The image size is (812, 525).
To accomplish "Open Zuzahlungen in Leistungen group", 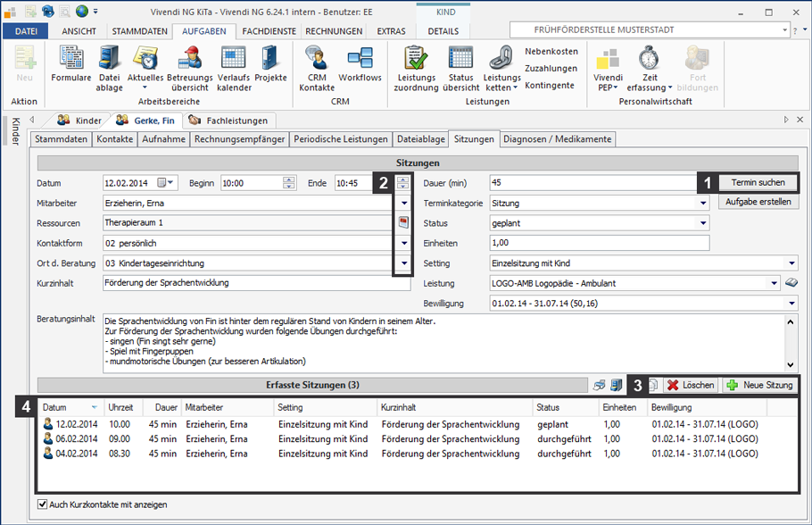I will [x=551, y=69].
